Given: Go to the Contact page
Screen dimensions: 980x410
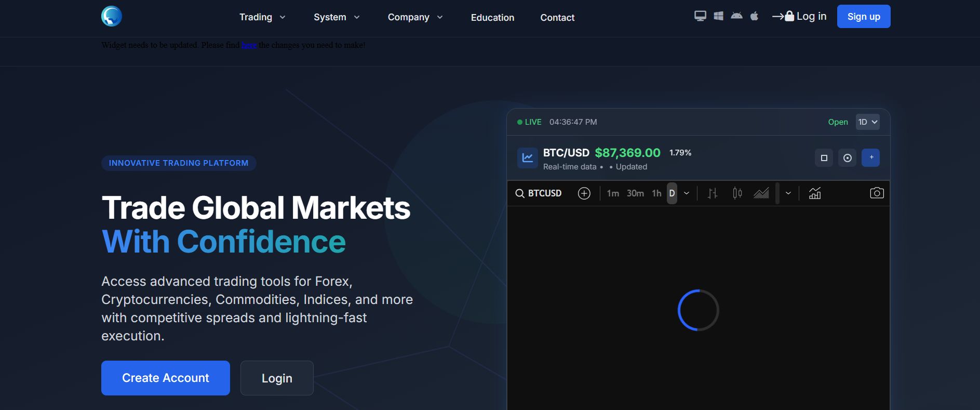Looking at the screenshot, I should (x=557, y=18).
